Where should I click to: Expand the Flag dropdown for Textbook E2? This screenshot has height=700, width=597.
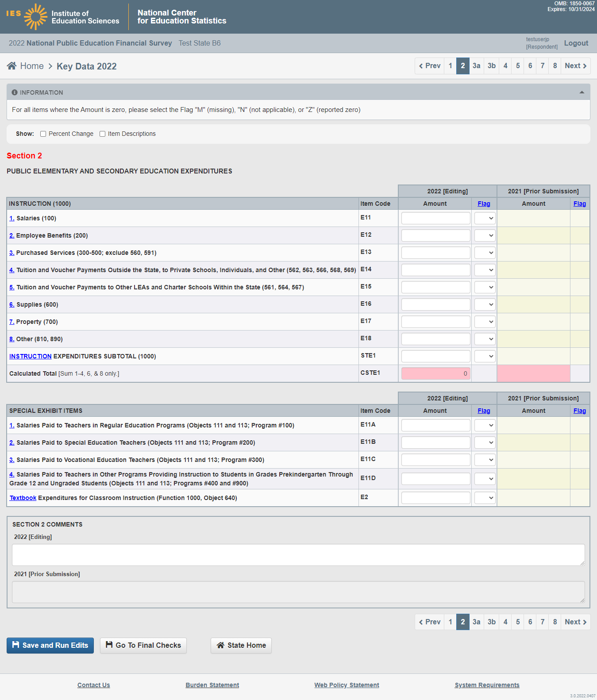tap(485, 498)
